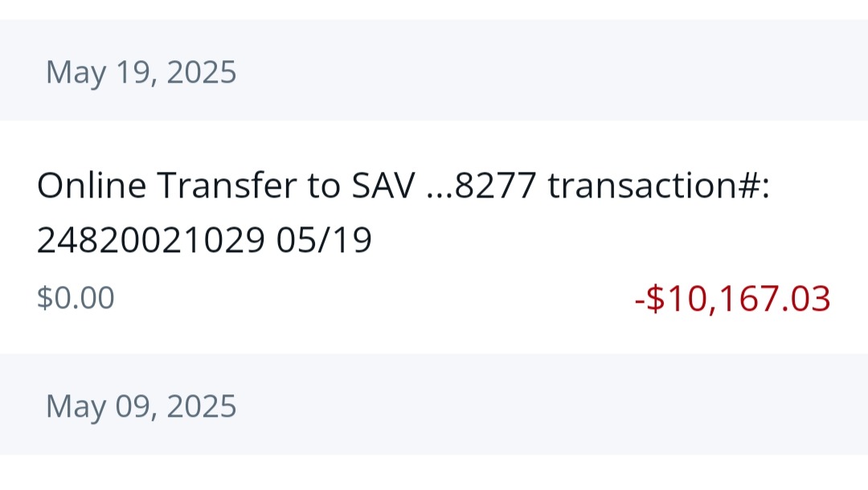Tap the empty gray area beside May 09, 2025
The image size is (868, 490).
point(563,406)
